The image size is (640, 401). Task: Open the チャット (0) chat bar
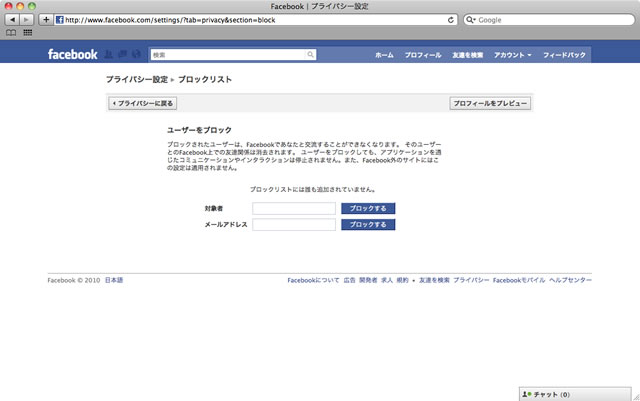click(x=575, y=394)
